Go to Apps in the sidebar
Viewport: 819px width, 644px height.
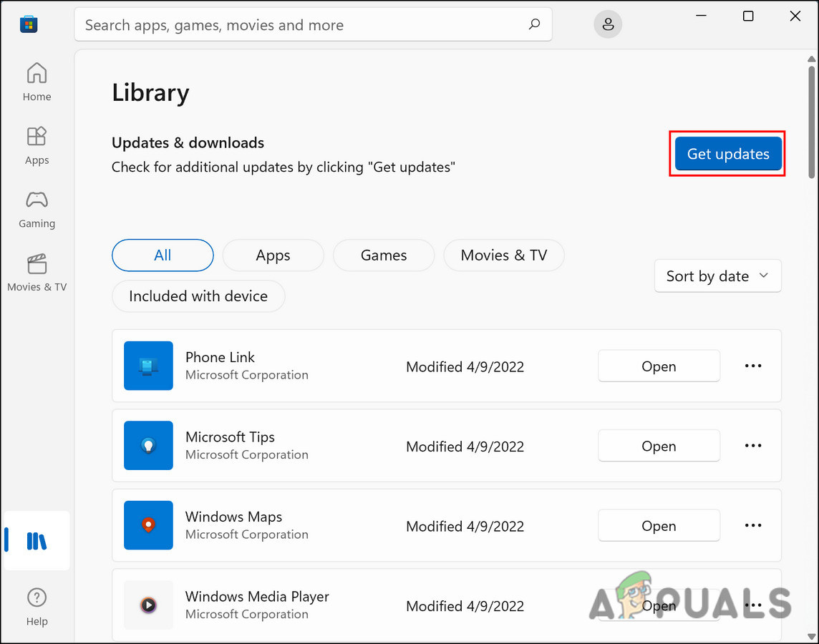[x=37, y=145]
